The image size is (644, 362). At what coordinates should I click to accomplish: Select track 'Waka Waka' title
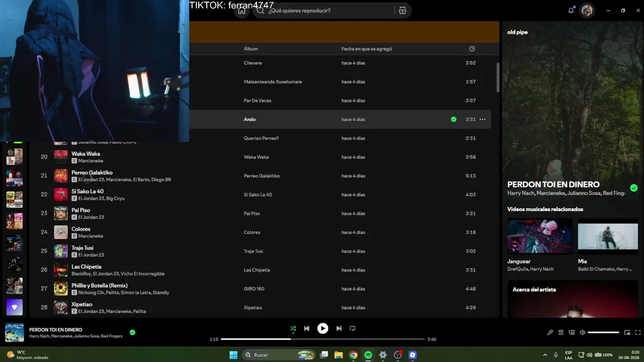pyautogui.click(x=86, y=154)
